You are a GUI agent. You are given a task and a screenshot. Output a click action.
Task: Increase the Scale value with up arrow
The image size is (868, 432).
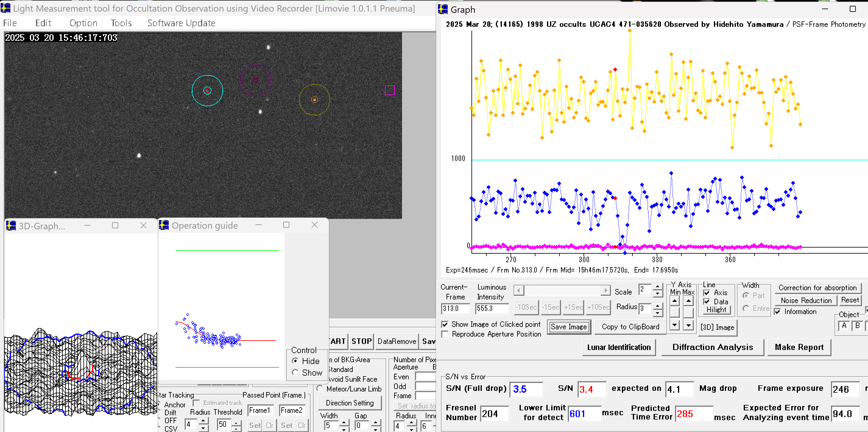[x=658, y=287]
